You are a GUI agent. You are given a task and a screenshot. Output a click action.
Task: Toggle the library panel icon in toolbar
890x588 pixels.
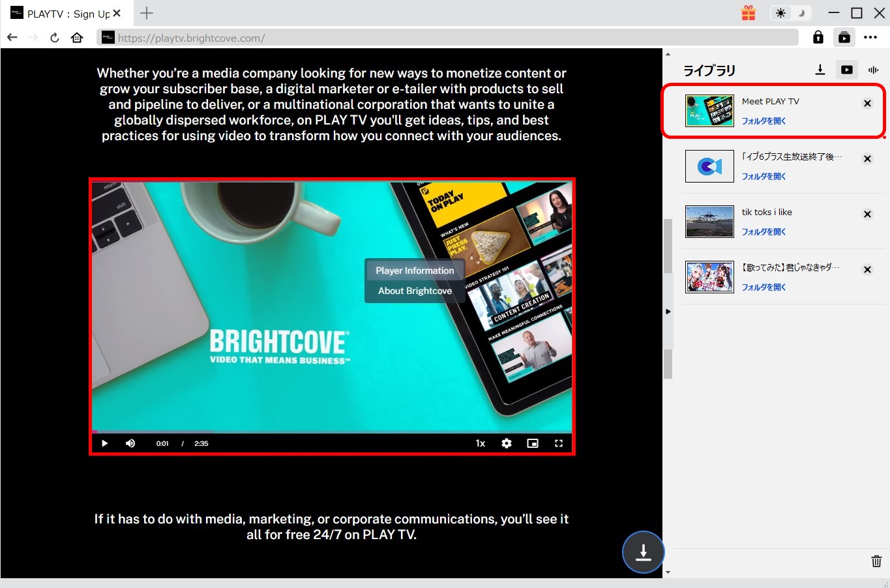844,38
